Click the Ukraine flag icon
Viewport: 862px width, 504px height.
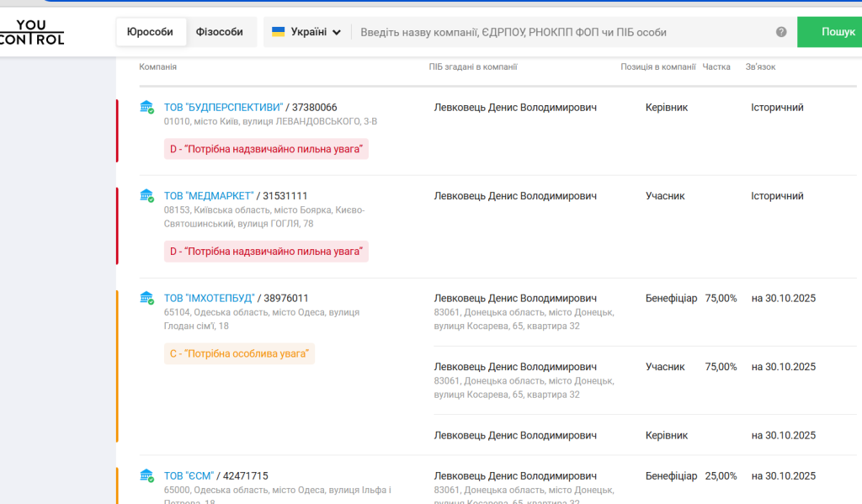pyautogui.click(x=278, y=32)
